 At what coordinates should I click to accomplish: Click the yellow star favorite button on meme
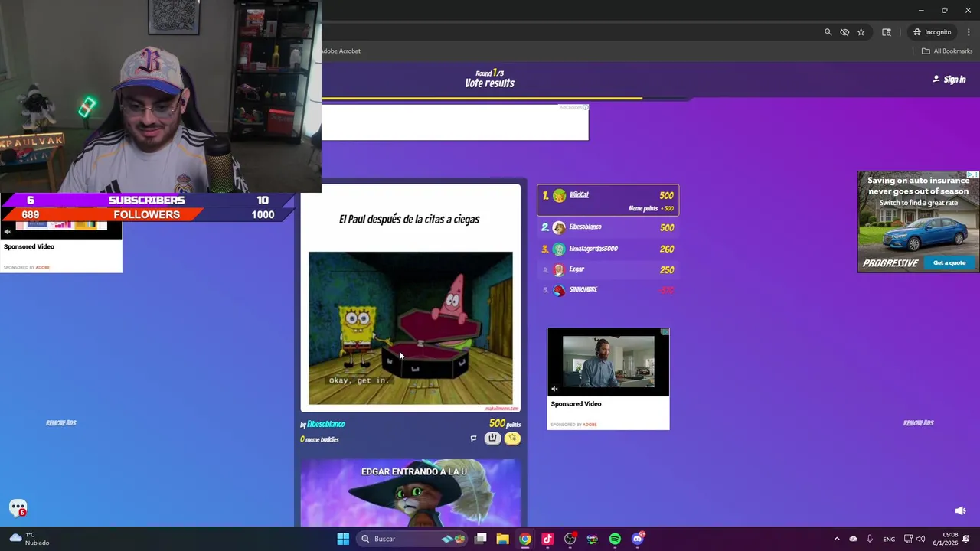tap(512, 439)
